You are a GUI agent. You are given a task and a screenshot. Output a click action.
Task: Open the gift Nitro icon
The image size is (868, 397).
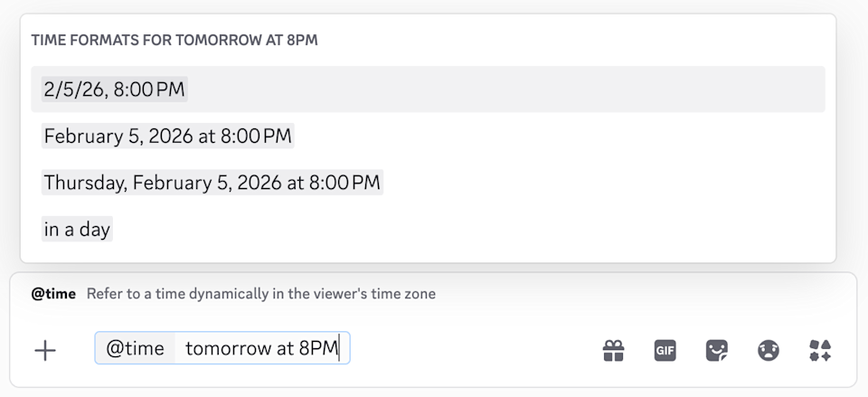coord(613,351)
